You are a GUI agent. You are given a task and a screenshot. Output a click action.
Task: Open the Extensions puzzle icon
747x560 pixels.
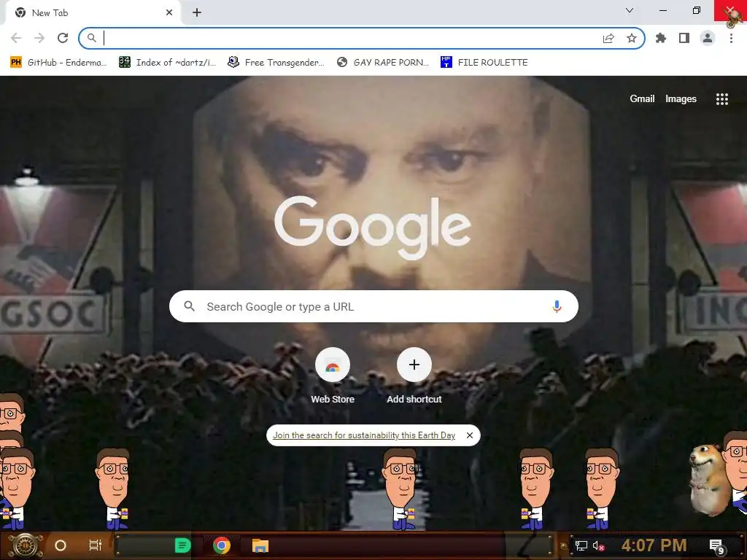click(x=661, y=38)
